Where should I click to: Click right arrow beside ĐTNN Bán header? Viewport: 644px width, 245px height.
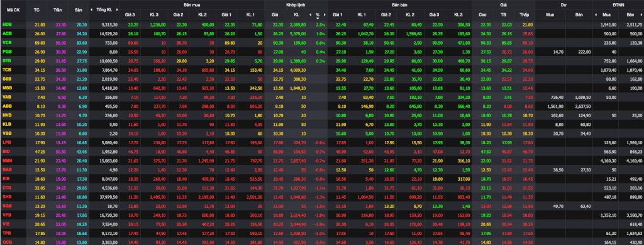point(641,14)
